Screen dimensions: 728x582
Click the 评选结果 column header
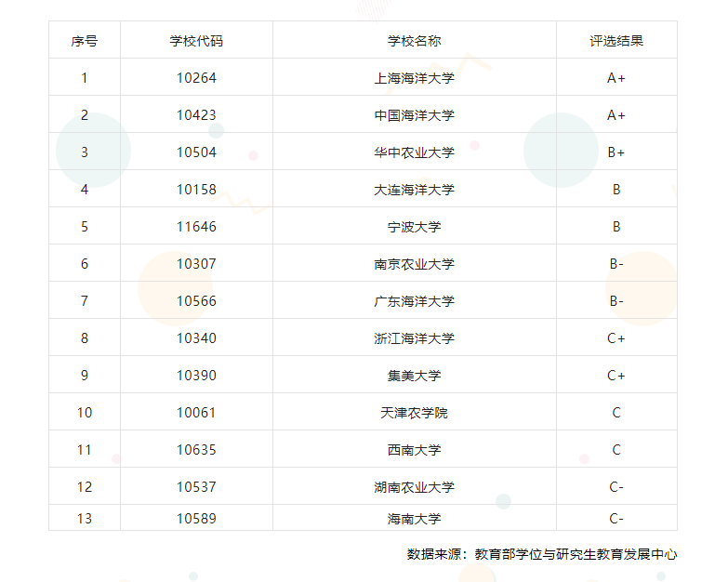click(x=616, y=41)
